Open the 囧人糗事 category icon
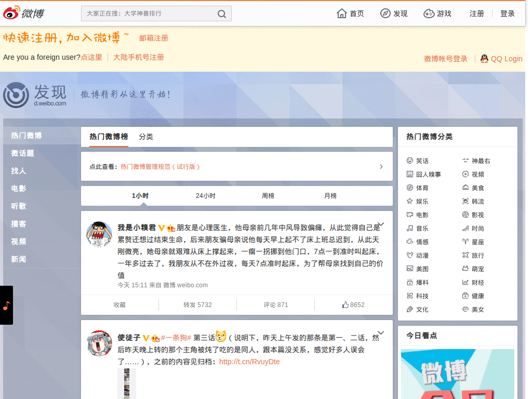Screen dimensions: 532x399 (410, 174)
